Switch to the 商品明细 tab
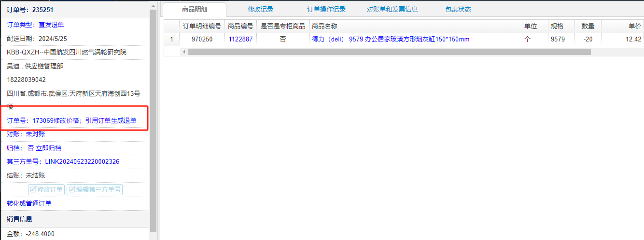The height and width of the screenshot is (240, 644). 195,9
